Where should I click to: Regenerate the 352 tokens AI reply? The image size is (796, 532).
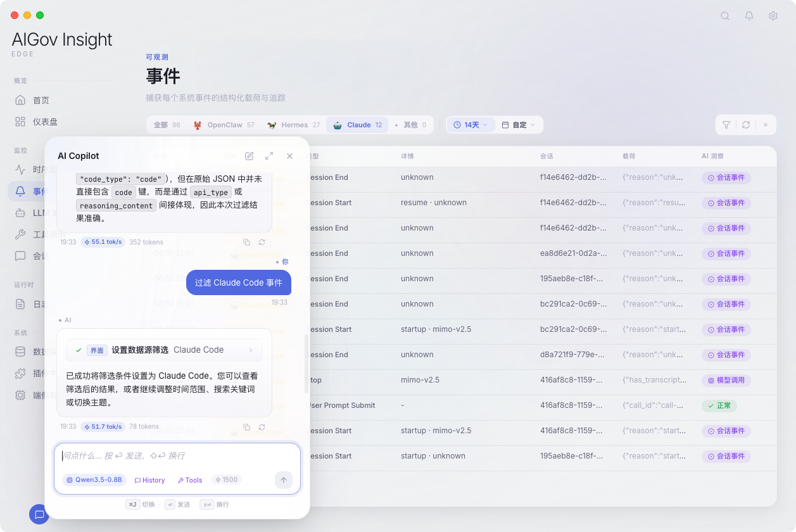pyautogui.click(x=262, y=242)
